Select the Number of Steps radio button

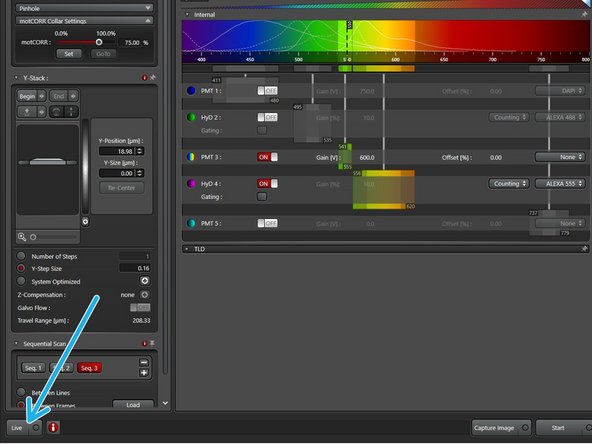pos(21,256)
